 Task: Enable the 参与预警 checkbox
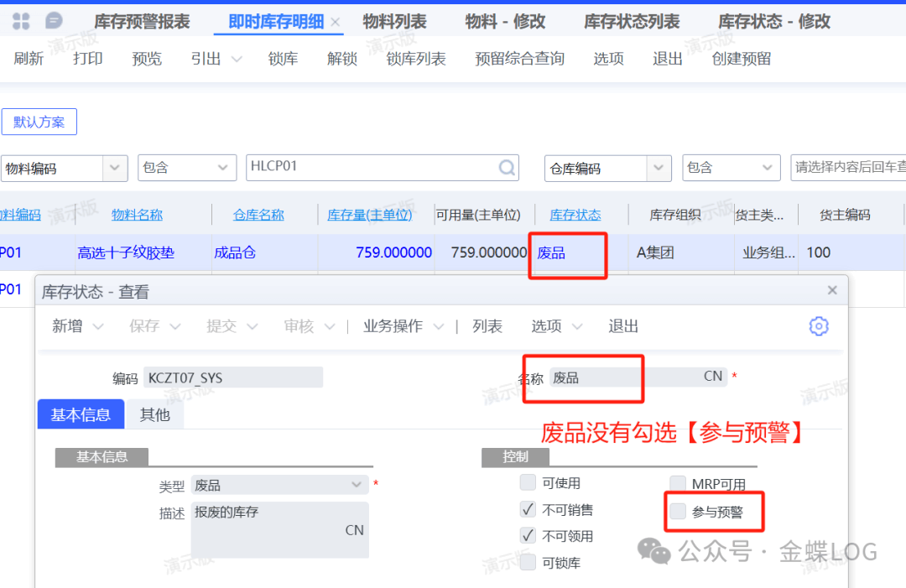point(678,511)
